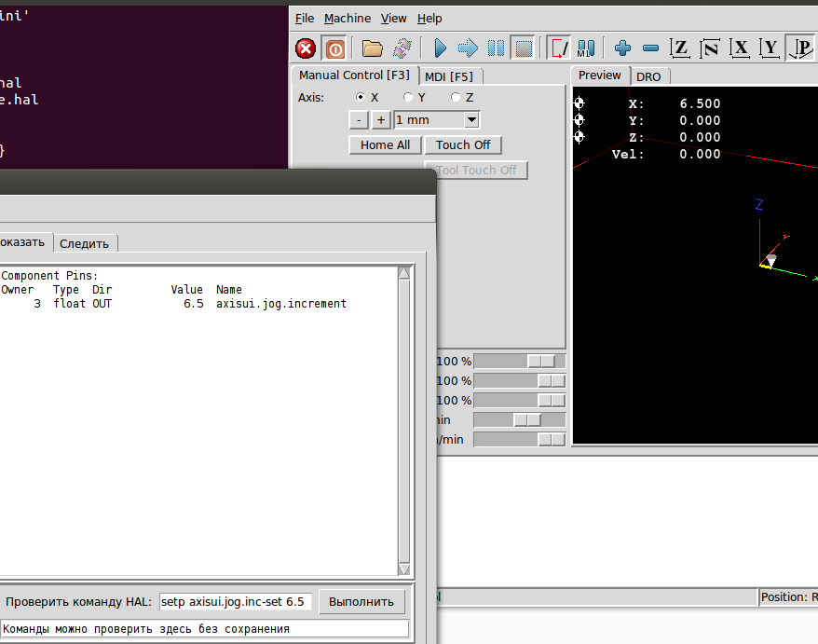Open the View menu
The height and width of the screenshot is (644, 818).
[393, 19]
